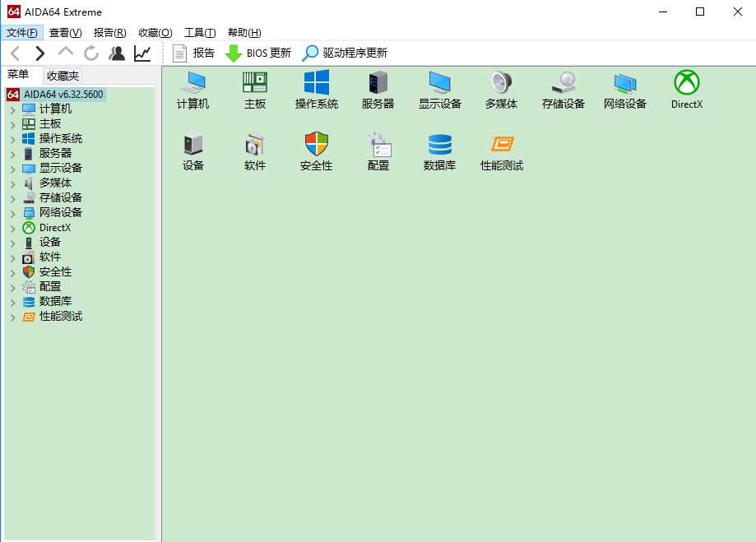Maximize the AIDA64 Extreme window
The image size is (756, 542).
[700, 12]
